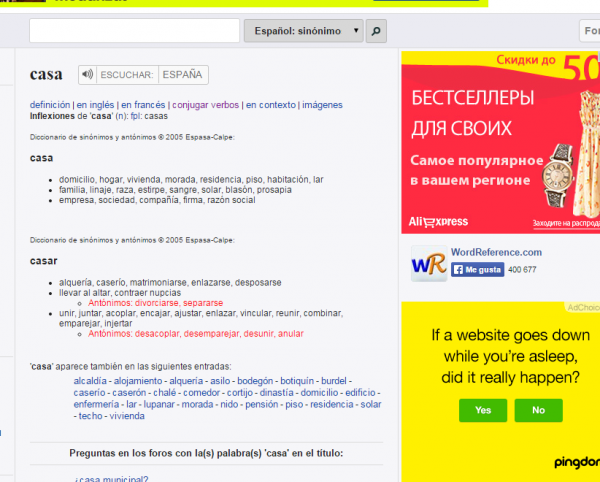600x482 pixels.
Task: Open the ¿casa municipal? forum thread
Action: click(x=111, y=479)
